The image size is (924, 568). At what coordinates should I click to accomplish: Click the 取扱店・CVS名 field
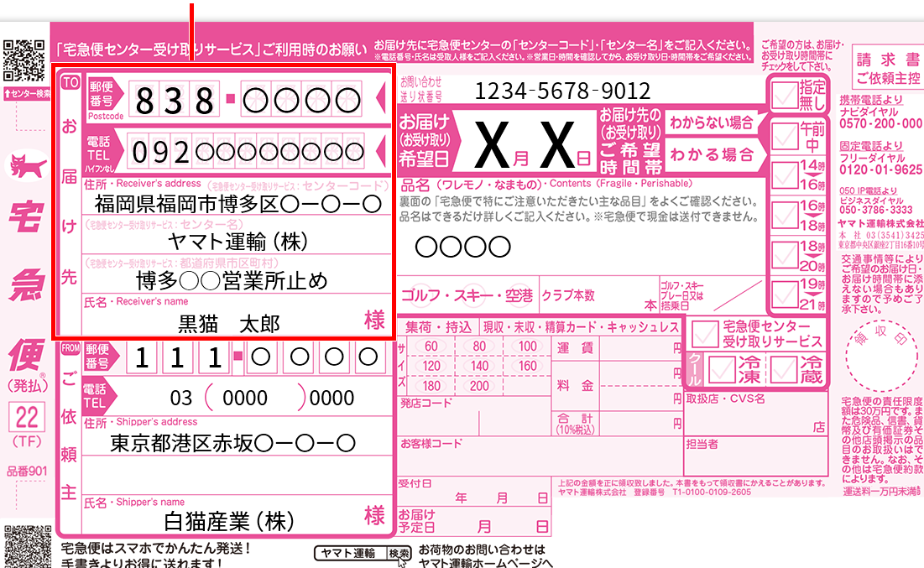756,414
